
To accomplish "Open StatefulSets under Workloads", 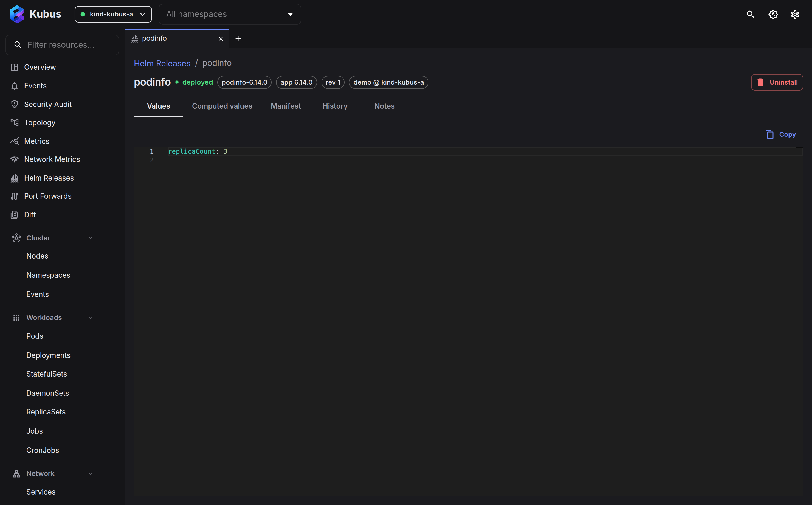I will coord(47,374).
